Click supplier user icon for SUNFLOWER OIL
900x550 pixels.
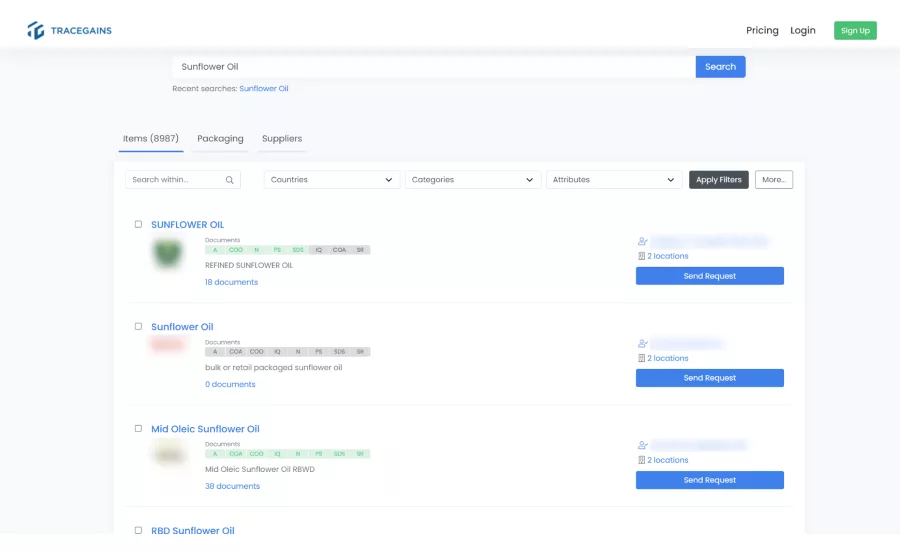coord(642,242)
